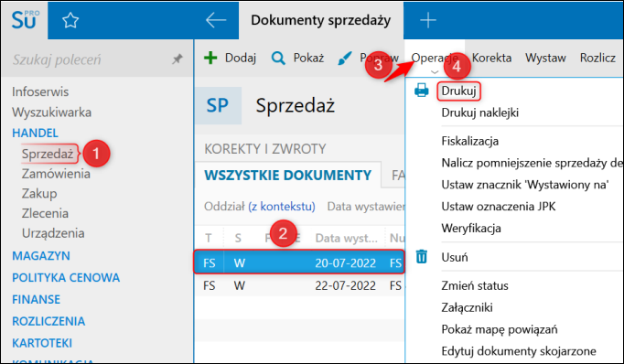Click the printer icon beside Drukuj
Screen dimensions: 624x364
(422, 91)
